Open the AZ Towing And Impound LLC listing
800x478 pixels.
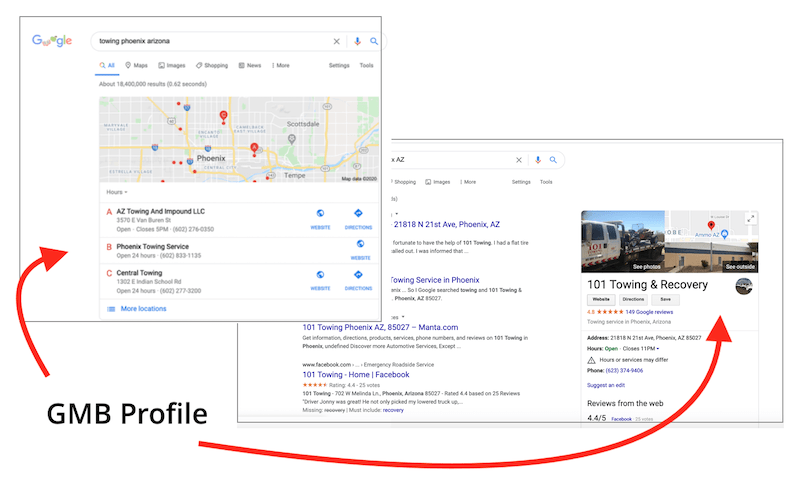tap(161, 211)
